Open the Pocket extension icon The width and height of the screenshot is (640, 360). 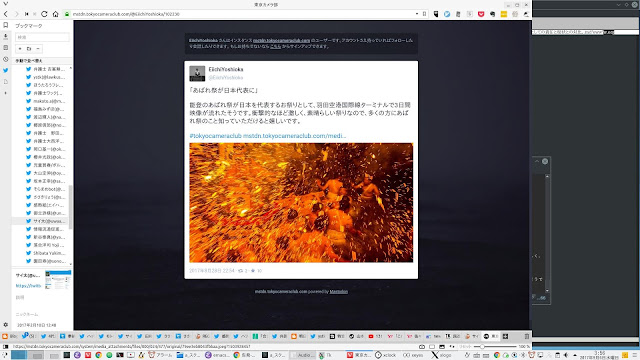click(x=481, y=14)
